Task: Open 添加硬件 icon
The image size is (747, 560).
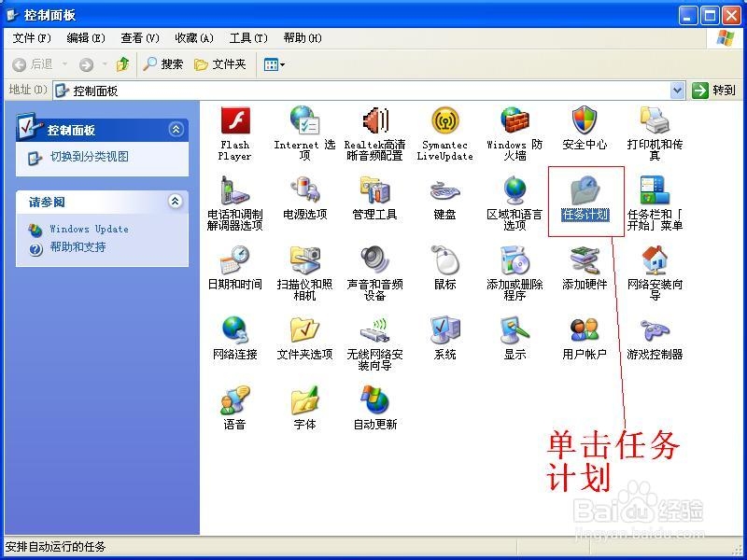Action: [585, 260]
